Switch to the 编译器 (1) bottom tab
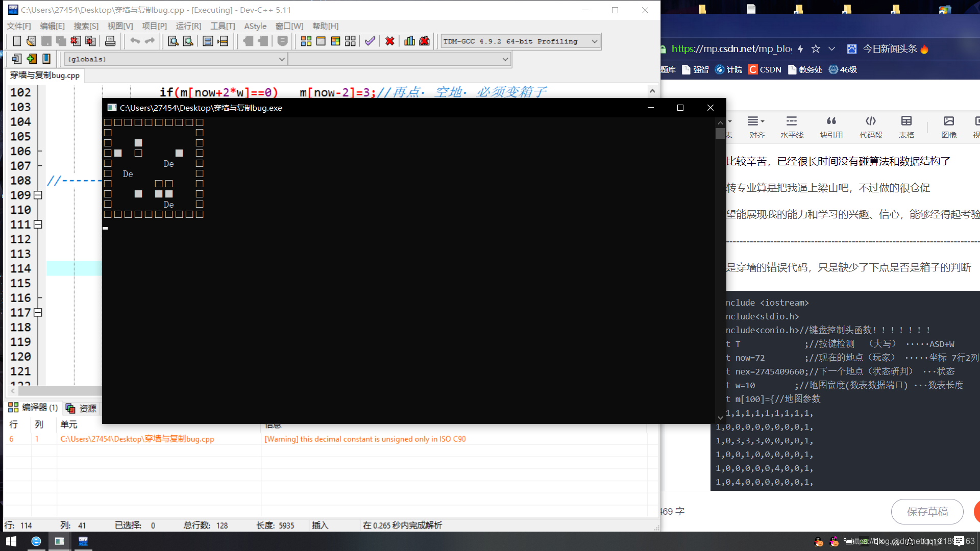 pos(33,408)
